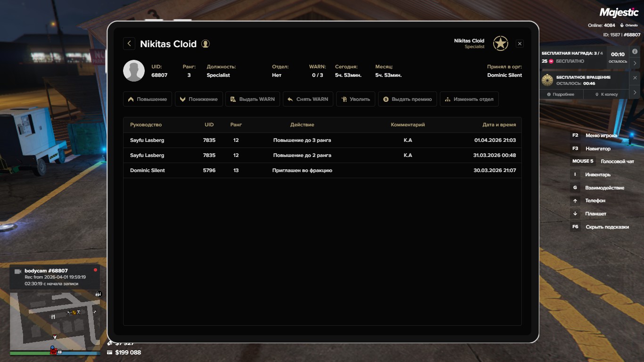The width and height of the screenshot is (644, 362).
Task: Click the gray user avatar picture
Action: coord(134,71)
